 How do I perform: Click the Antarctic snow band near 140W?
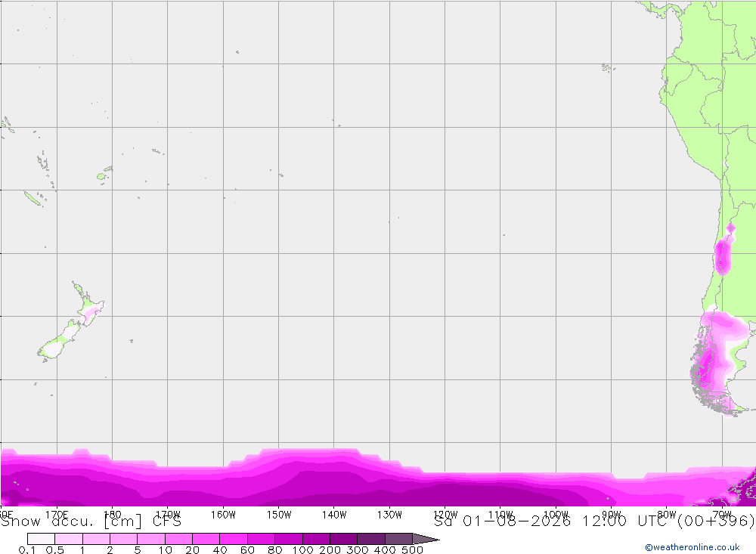334,478
